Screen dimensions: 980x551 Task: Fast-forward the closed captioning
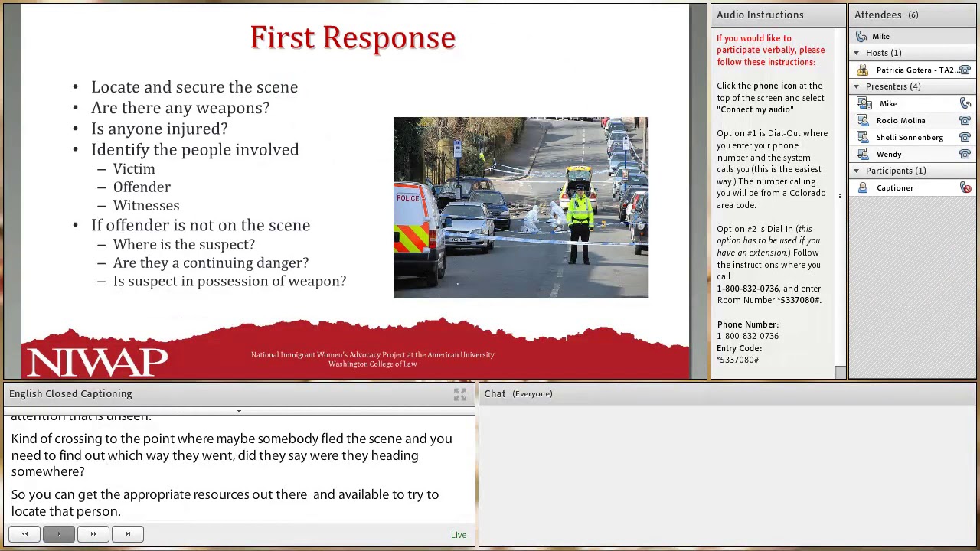93,534
